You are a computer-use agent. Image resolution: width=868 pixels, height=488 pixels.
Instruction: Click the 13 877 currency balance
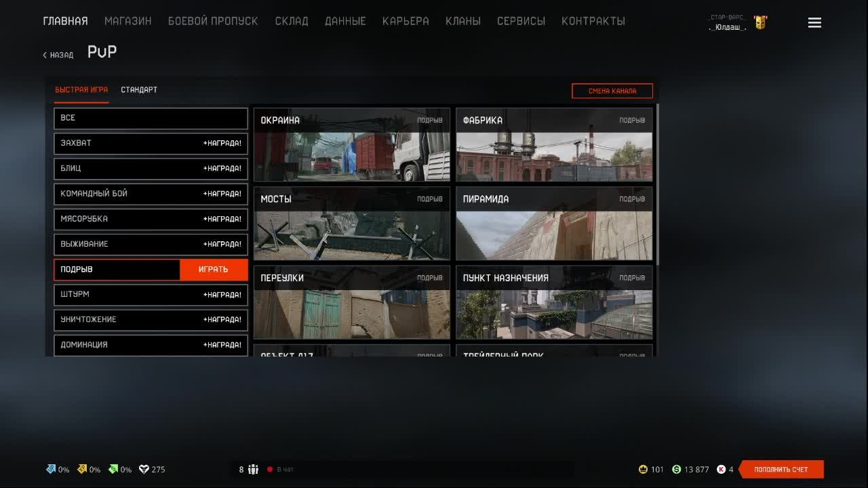pyautogui.click(x=696, y=469)
